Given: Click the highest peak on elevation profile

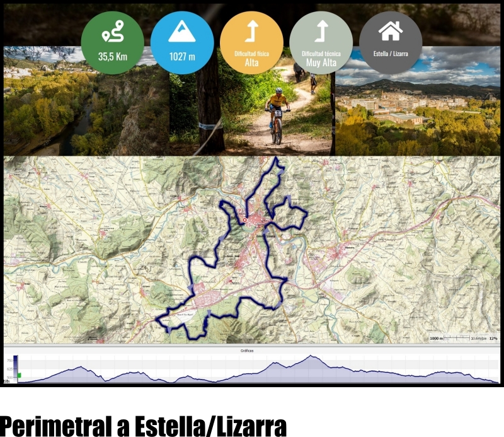Looking at the screenshot, I should 311,356.
